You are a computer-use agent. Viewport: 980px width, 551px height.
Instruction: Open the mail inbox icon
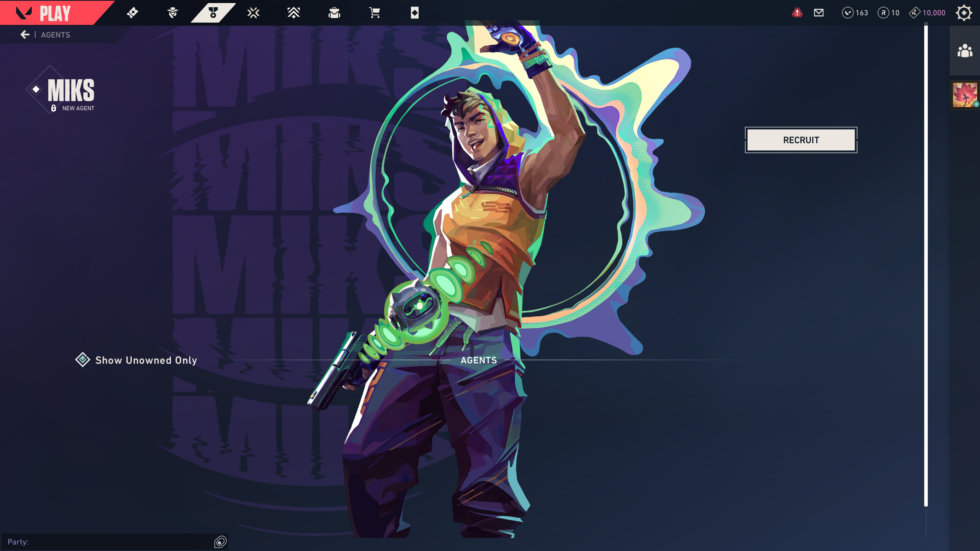coord(819,13)
